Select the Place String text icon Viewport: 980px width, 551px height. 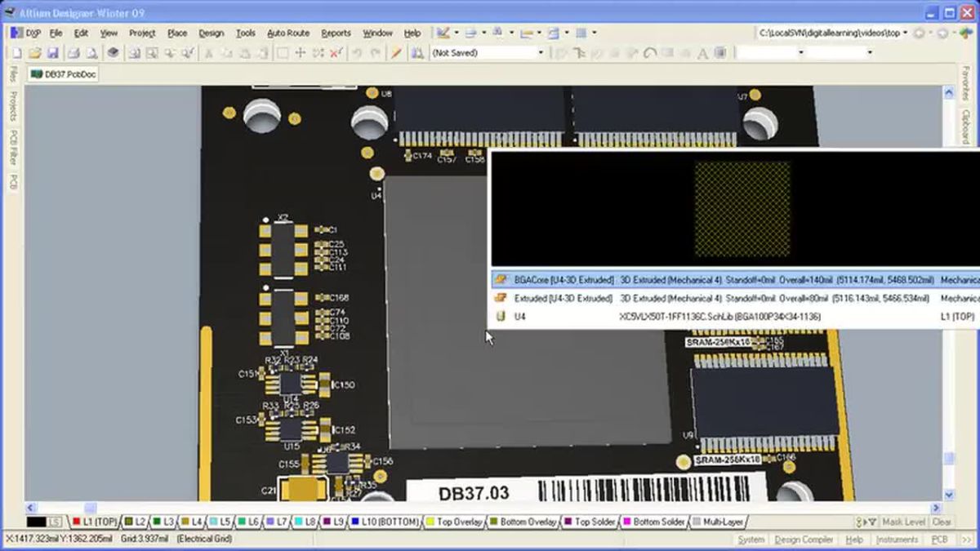coord(702,54)
